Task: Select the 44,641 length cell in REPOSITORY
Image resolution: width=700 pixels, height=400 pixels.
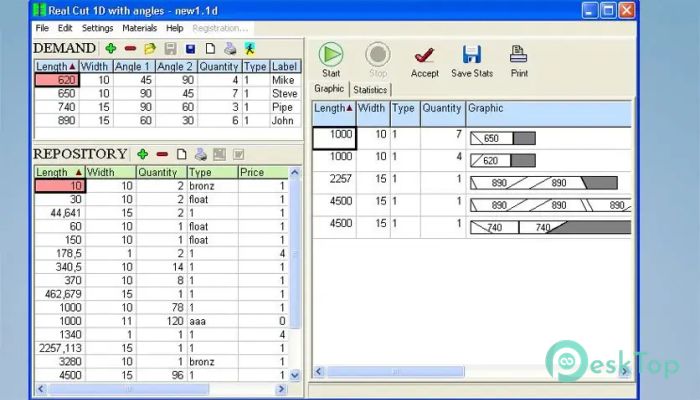Action: pyautogui.click(x=60, y=213)
